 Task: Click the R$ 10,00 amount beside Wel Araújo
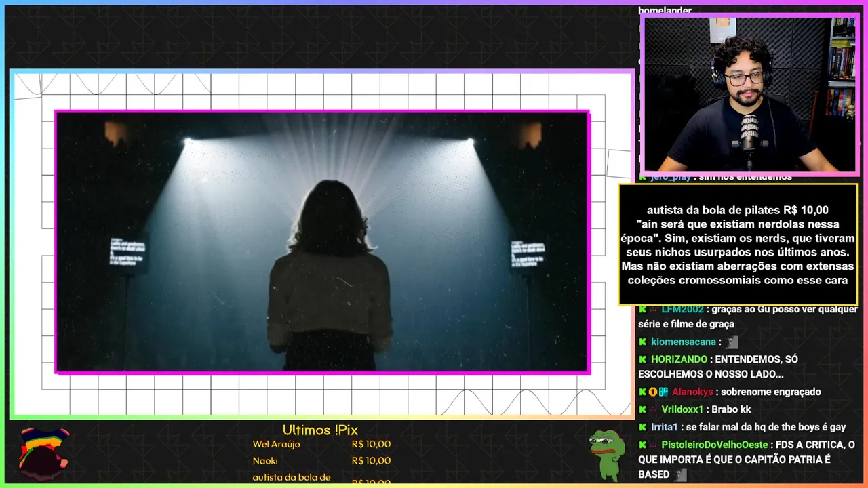click(371, 445)
